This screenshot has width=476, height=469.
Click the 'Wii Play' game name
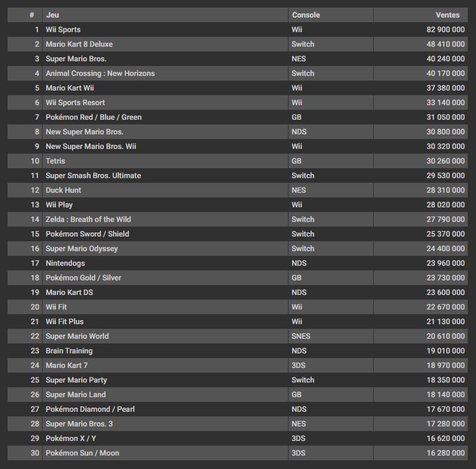[59, 204]
